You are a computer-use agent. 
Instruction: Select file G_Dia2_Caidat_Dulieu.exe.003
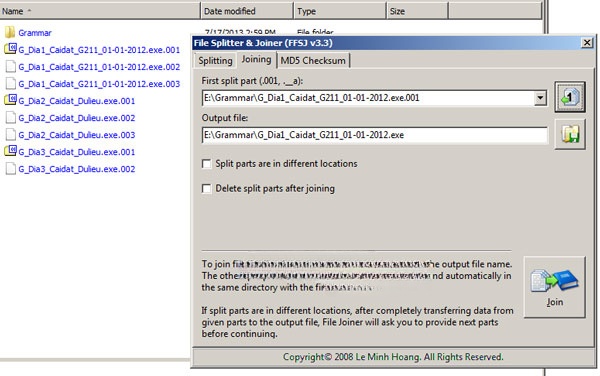click(x=77, y=135)
